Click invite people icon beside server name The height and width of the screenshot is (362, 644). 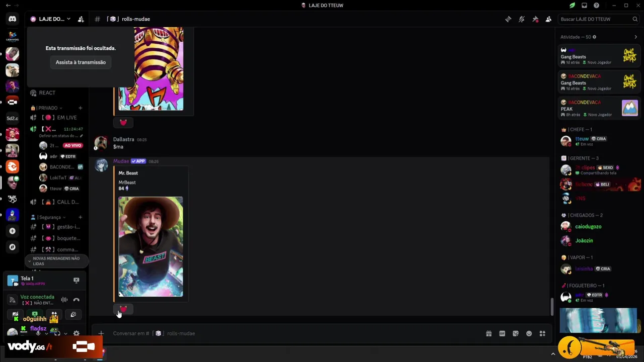(x=81, y=19)
